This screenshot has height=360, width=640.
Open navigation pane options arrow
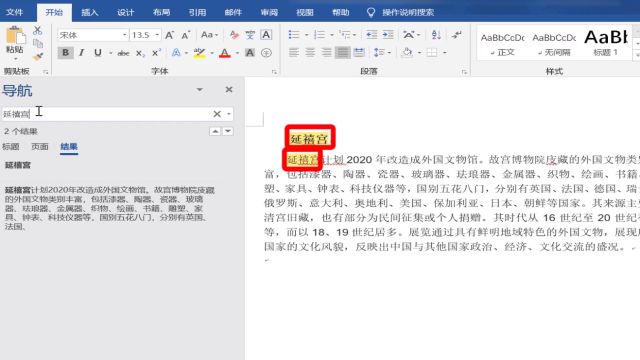[x=200, y=89]
